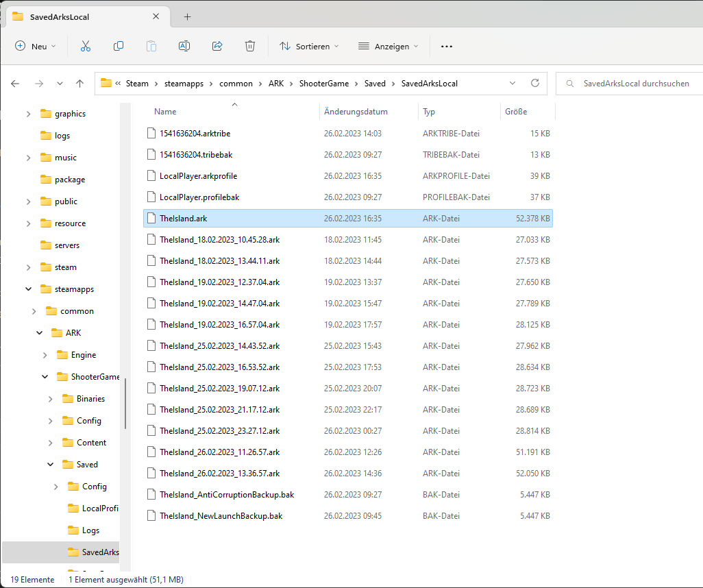The image size is (703, 588).
Task: Select file LocalPlayer.profilebak
Action: click(x=348, y=197)
